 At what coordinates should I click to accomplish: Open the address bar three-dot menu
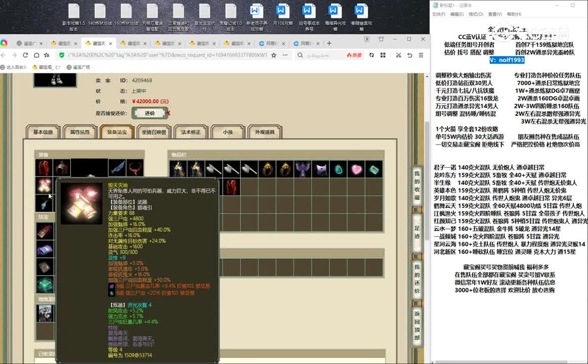coord(285,55)
